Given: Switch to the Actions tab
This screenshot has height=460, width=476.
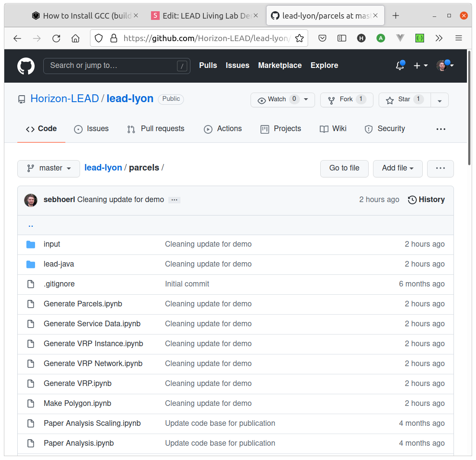Looking at the screenshot, I should coord(223,129).
